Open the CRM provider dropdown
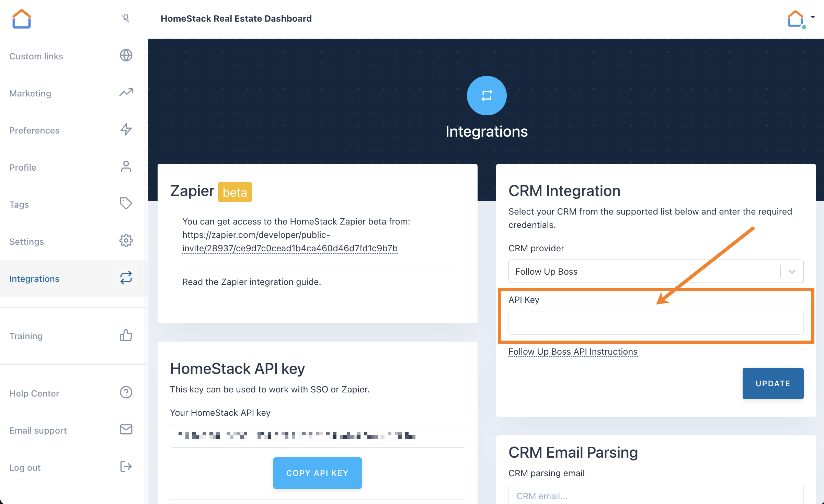The height and width of the screenshot is (504, 824). (655, 271)
